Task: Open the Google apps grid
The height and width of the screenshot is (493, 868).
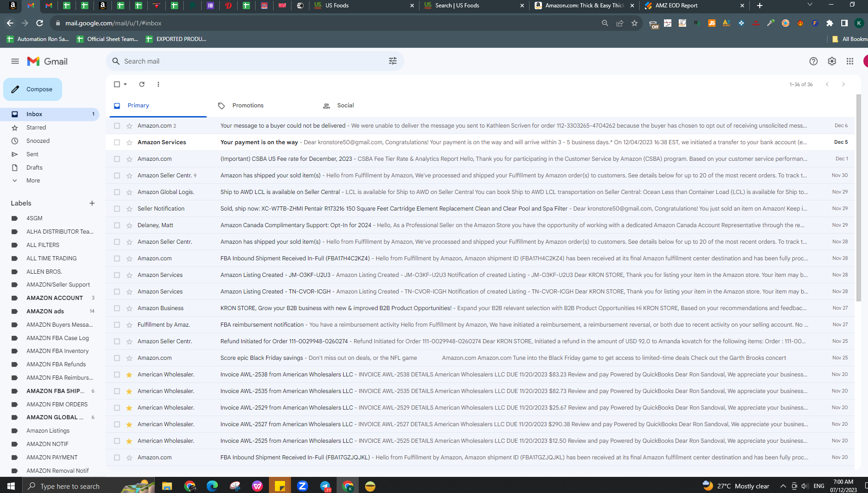Action: [x=850, y=61]
